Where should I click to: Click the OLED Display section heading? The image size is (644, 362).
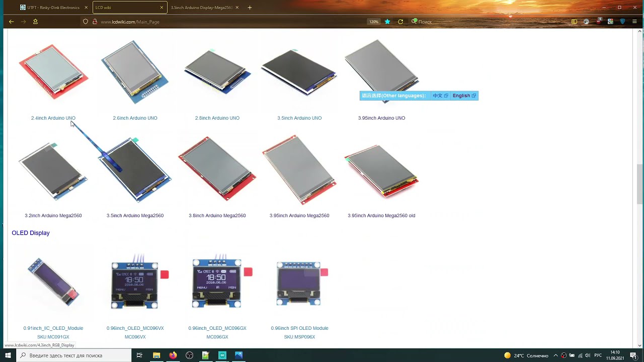[x=31, y=233]
